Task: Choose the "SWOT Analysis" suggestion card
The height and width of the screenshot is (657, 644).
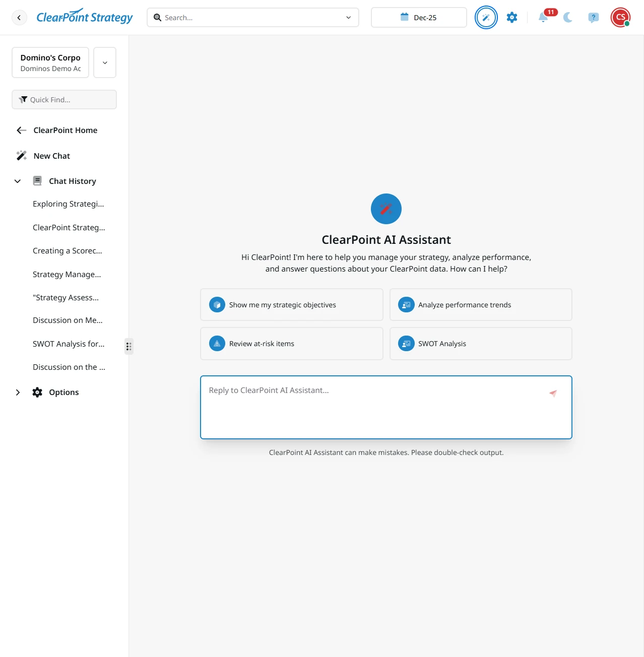Action: [481, 344]
